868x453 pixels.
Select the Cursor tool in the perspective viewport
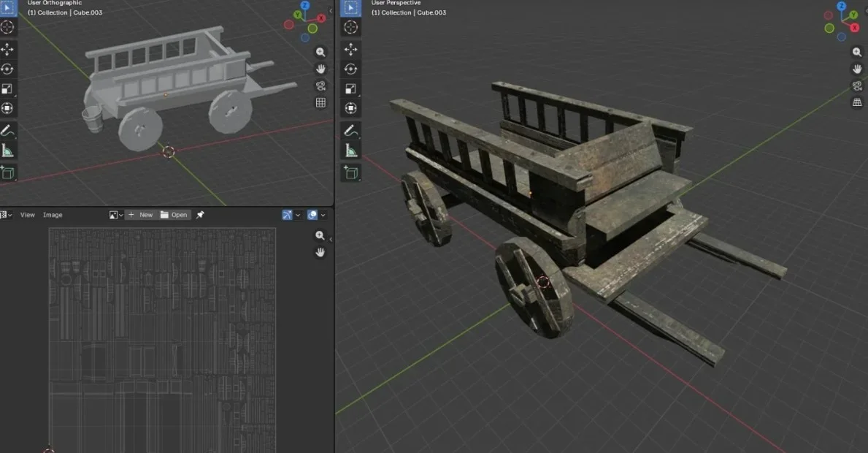pos(351,28)
